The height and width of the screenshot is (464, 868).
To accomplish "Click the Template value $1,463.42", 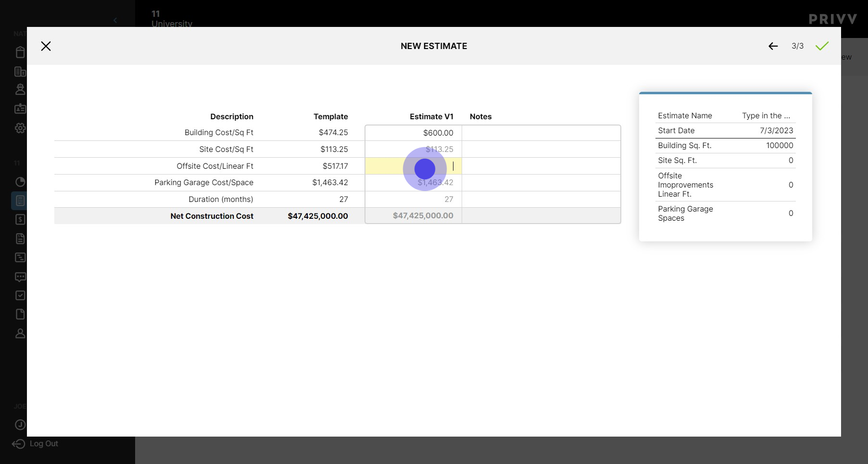I will (330, 182).
